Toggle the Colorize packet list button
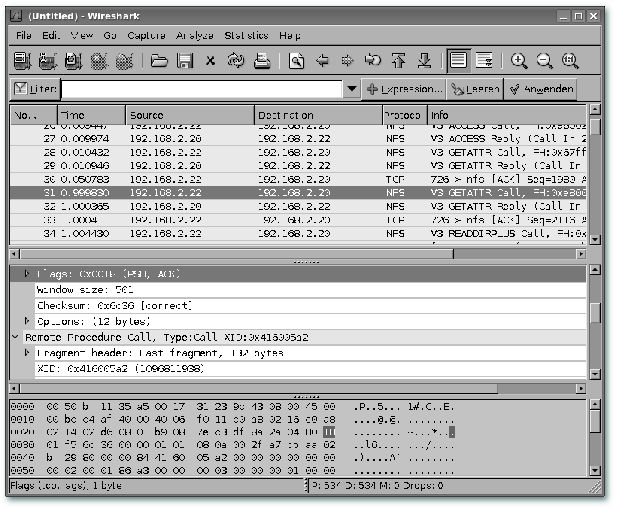Viewport: 617px width, 508px height. coord(458,61)
